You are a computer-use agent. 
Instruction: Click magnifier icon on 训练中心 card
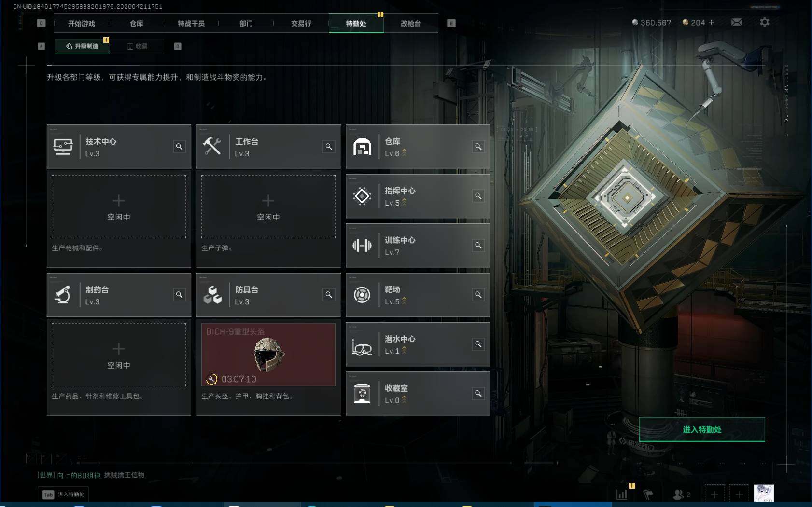click(478, 246)
